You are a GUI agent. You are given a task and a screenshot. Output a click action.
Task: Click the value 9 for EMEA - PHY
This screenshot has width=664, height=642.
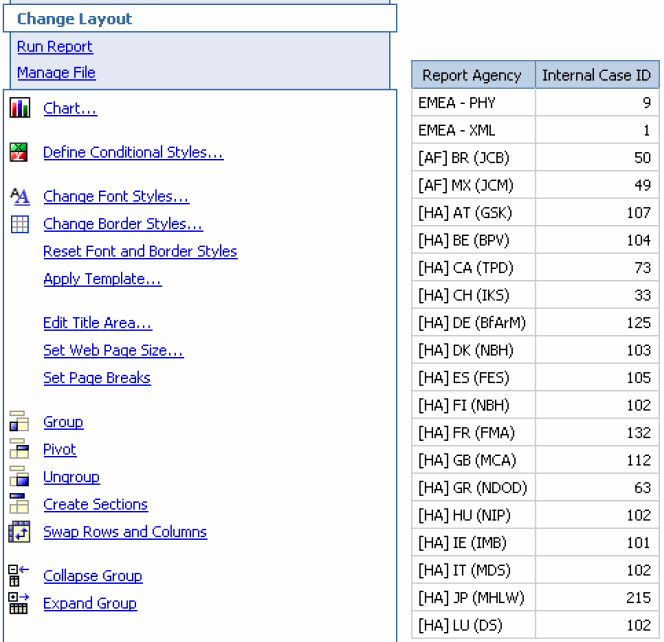[x=647, y=102]
